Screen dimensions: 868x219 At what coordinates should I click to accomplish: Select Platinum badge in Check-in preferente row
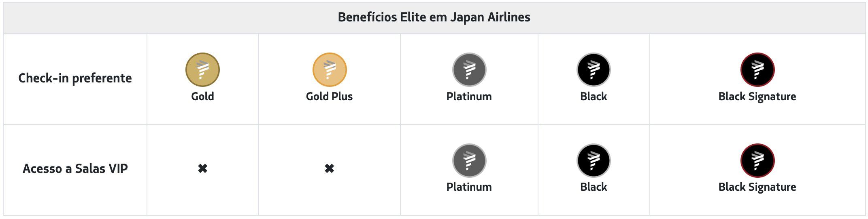click(x=469, y=69)
